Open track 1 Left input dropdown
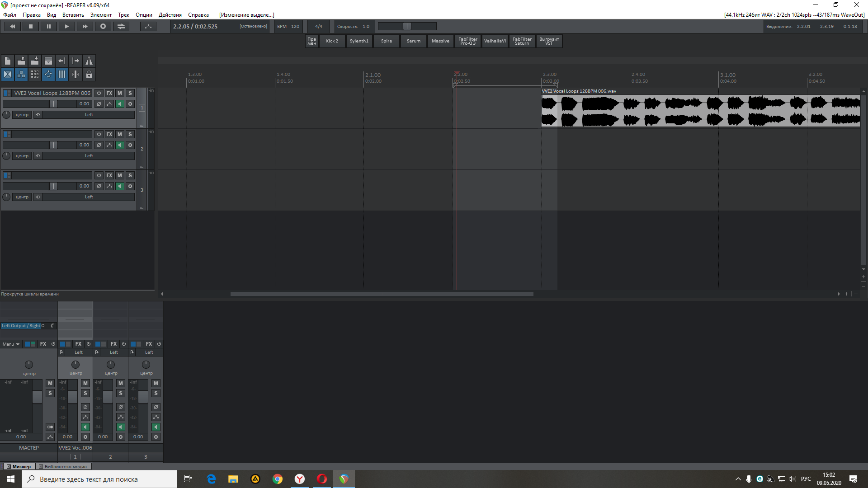Screen dimensions: 868x488 (89, 115)
